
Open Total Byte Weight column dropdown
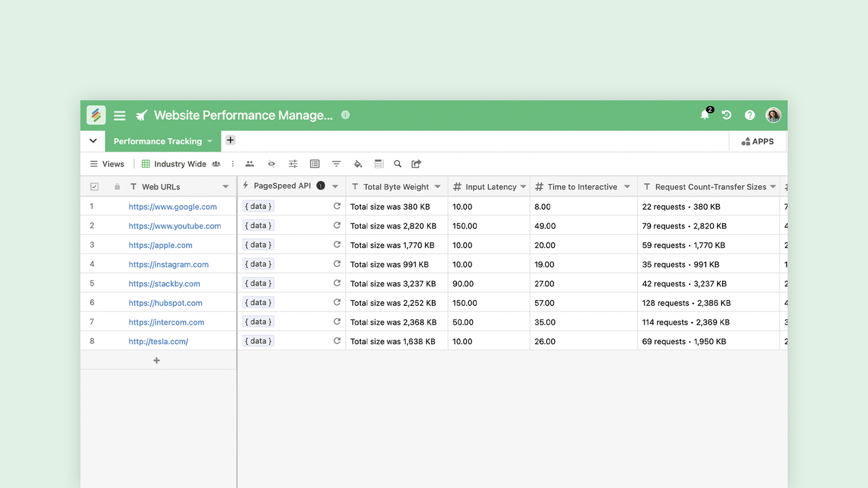click(x=438, y=187)
